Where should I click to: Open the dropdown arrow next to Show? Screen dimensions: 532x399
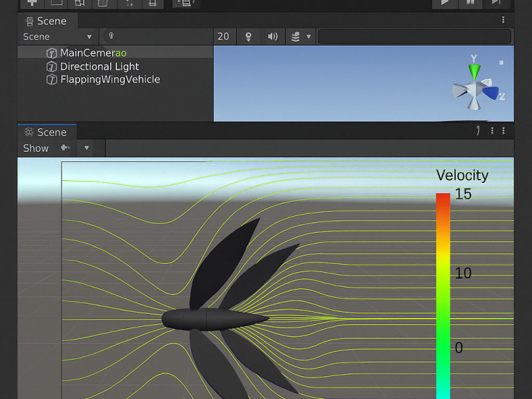(x=87, y=148)
